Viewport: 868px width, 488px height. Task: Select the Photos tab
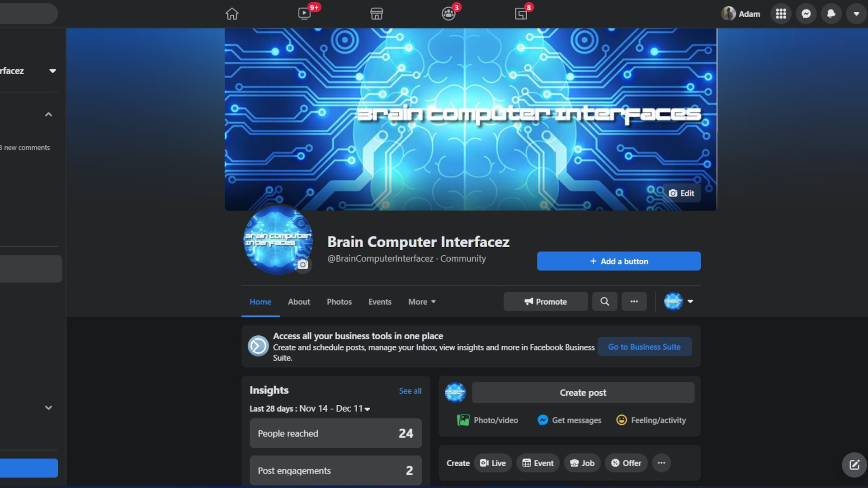339,301
